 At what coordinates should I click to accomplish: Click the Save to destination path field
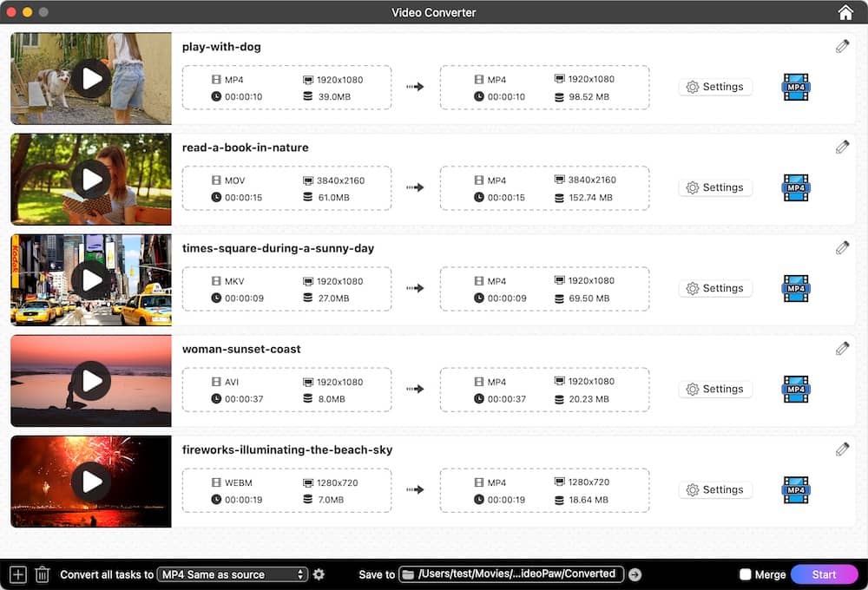tap(519, 574)
